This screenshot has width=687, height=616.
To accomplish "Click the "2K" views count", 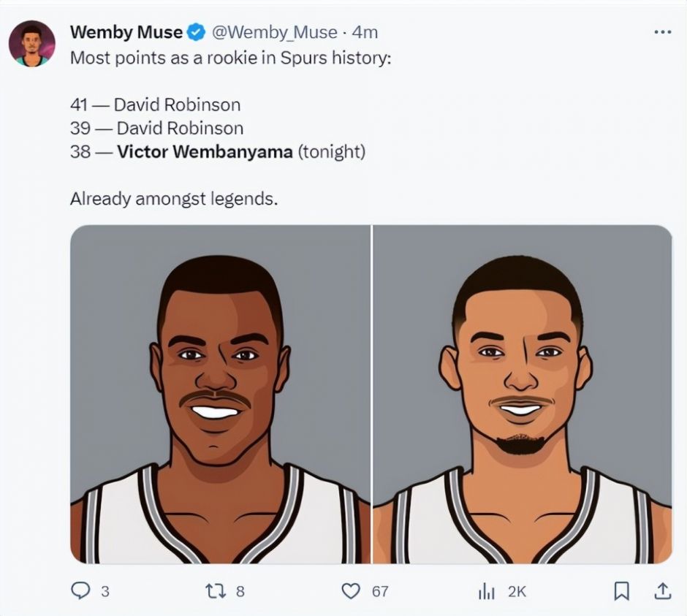I will (x=516, y=591).
